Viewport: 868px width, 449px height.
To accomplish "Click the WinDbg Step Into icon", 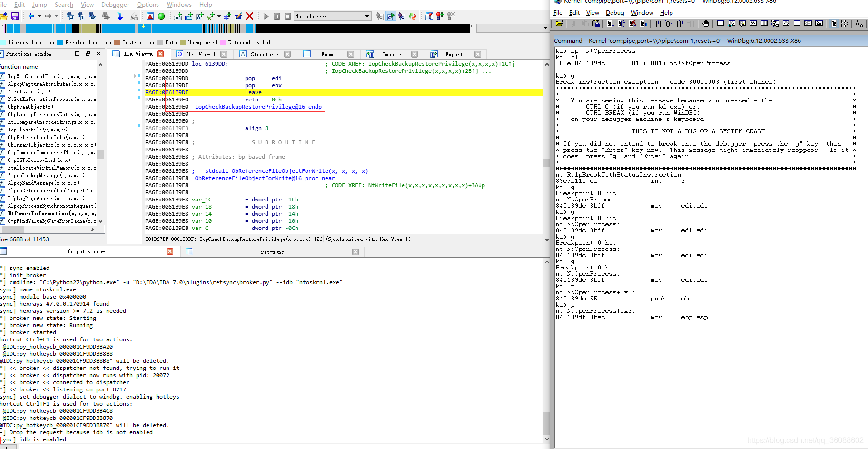I will (658, 23).
